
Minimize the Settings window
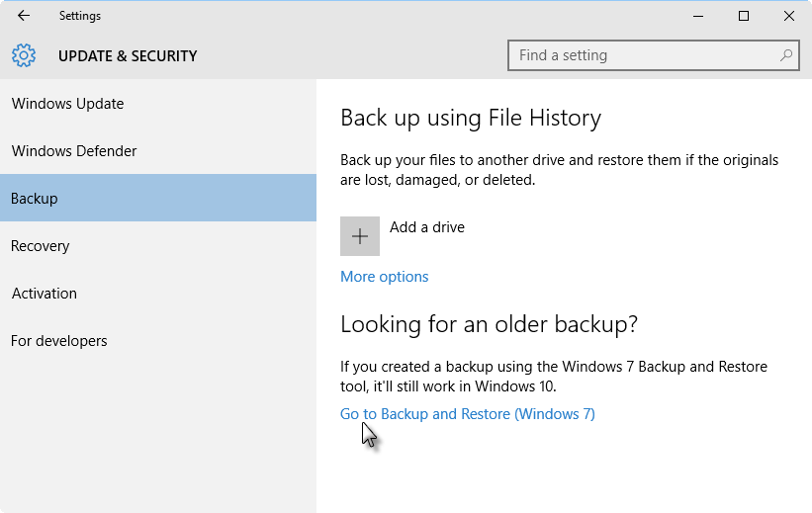pyautogui.click(x=698, y=16)
